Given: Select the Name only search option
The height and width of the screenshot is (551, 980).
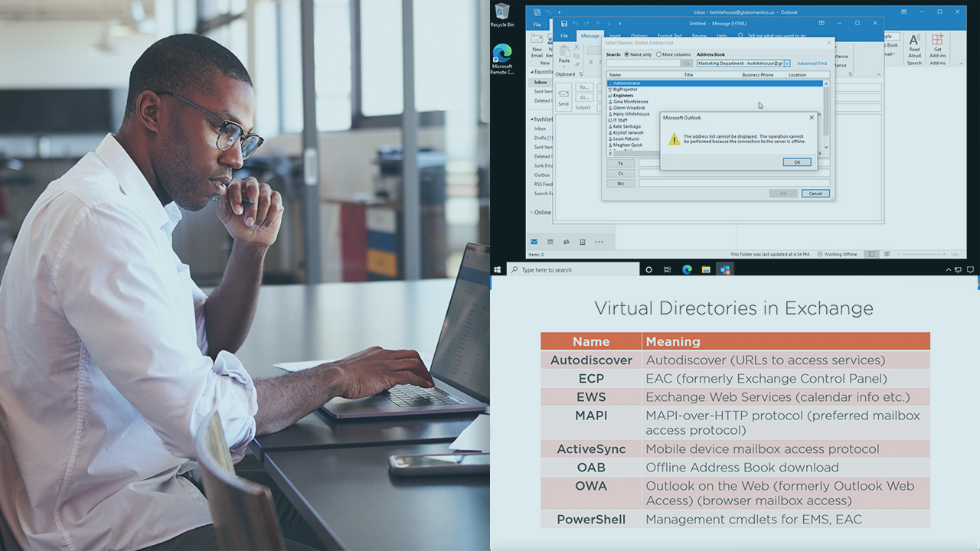Looking at the screenshot, I should click(x=628, y=54).
